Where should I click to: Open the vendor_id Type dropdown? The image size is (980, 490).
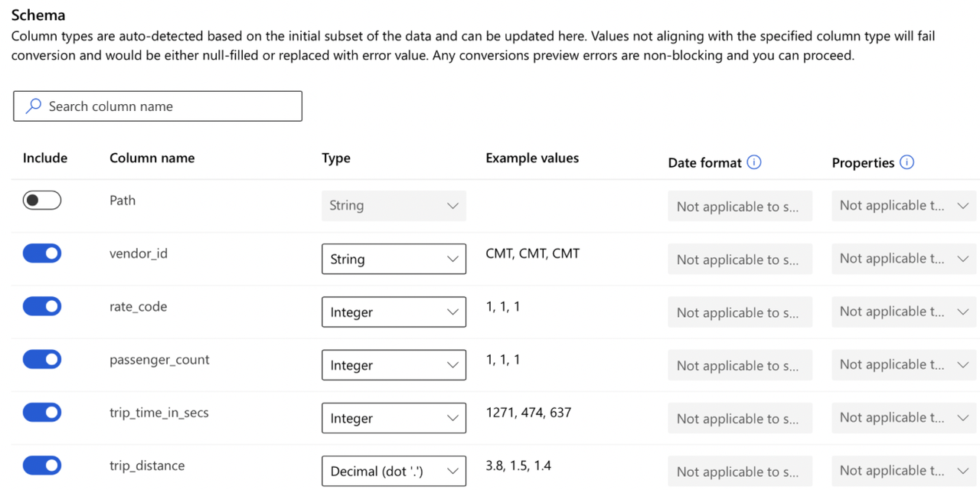pos(394,259)
